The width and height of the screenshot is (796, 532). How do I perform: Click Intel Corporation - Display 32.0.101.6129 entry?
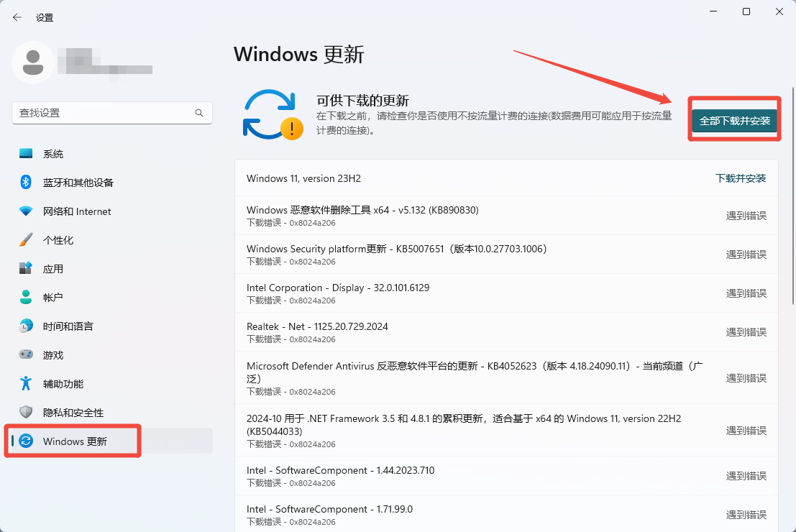point(506,293)
